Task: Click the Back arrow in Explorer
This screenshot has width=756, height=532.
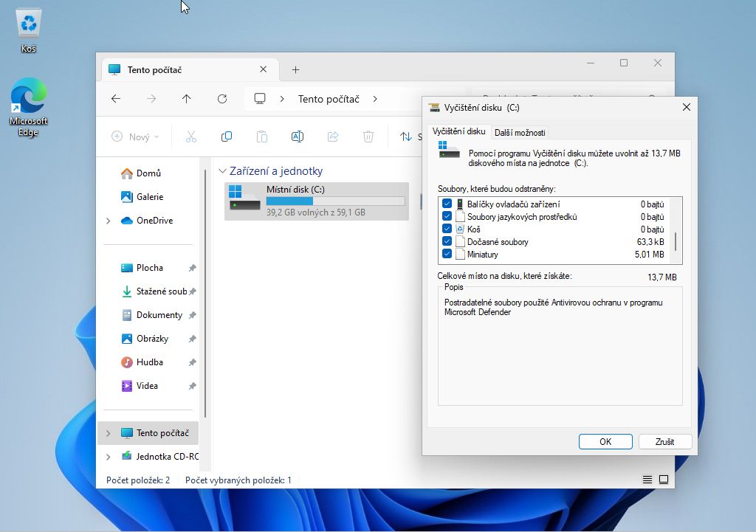Action: 116,99
